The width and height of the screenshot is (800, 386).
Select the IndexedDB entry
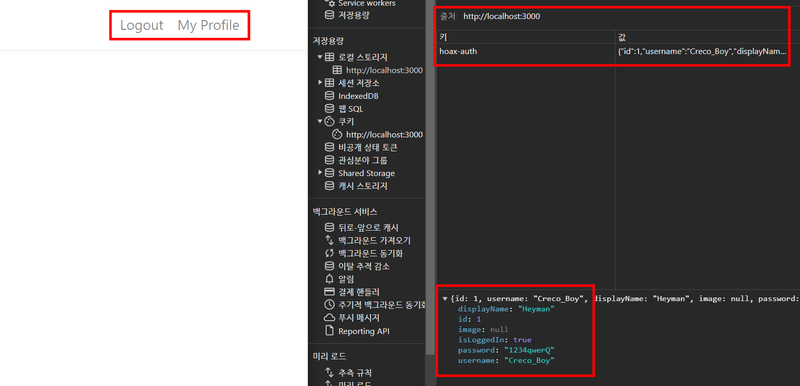358,96
